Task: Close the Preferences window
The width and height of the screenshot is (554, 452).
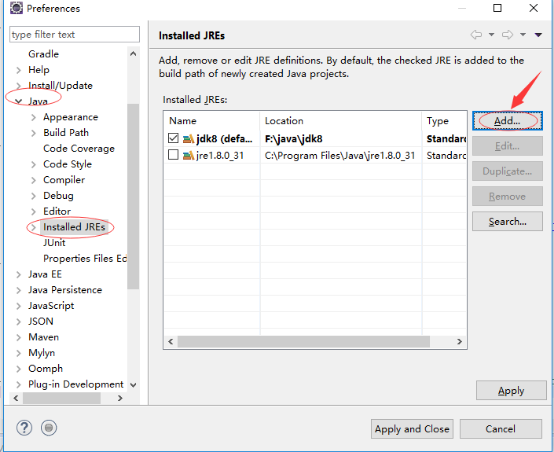Action: [x=534, y=8]
